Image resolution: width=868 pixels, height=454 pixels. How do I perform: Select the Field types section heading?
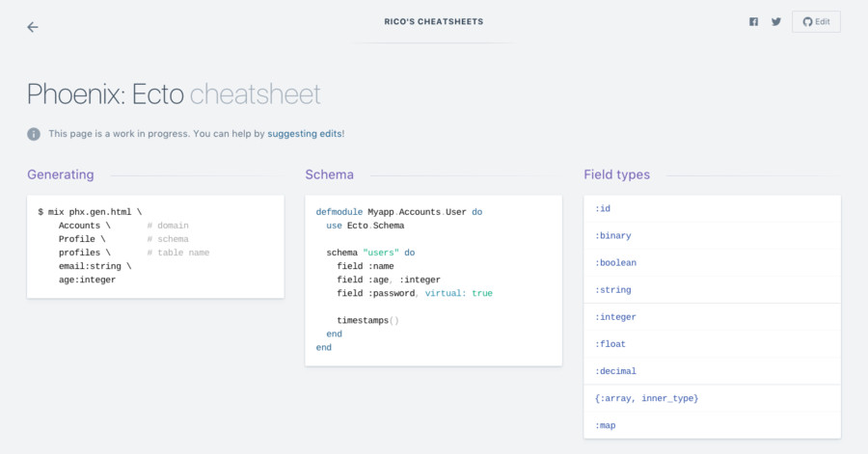point(616,174)
